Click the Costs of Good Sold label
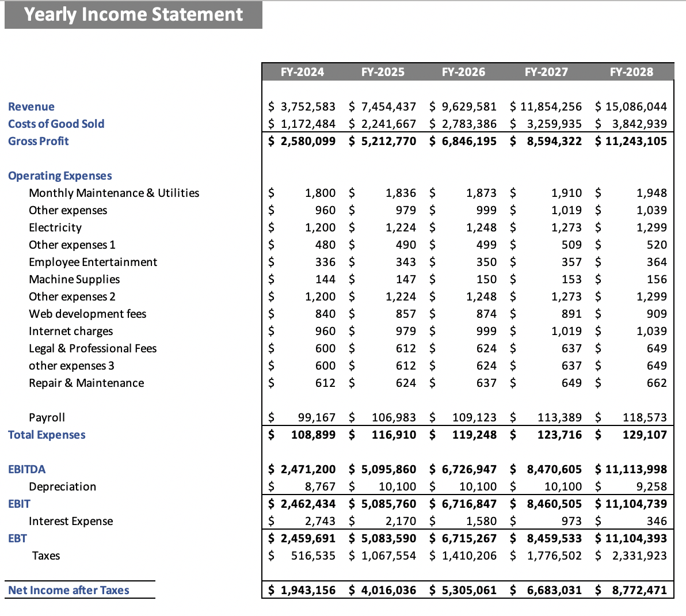 pyautogui.click(x=56, y=124)
